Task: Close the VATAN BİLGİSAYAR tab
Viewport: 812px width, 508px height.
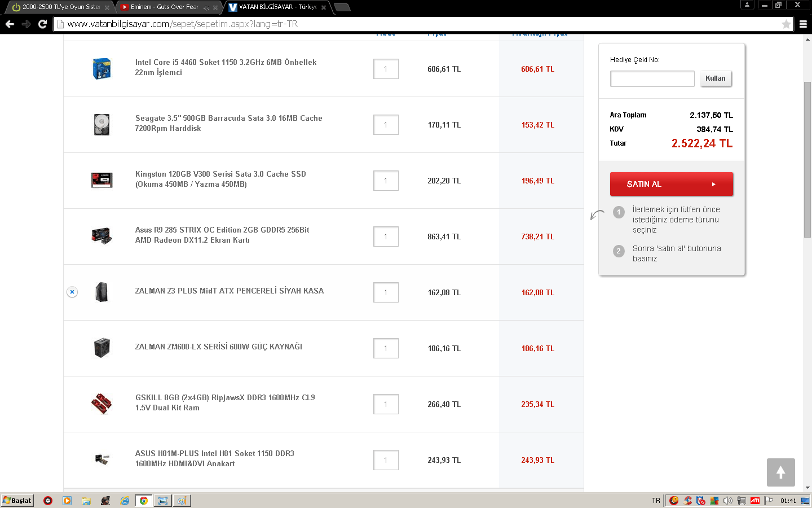Action: tap(324, 8)
